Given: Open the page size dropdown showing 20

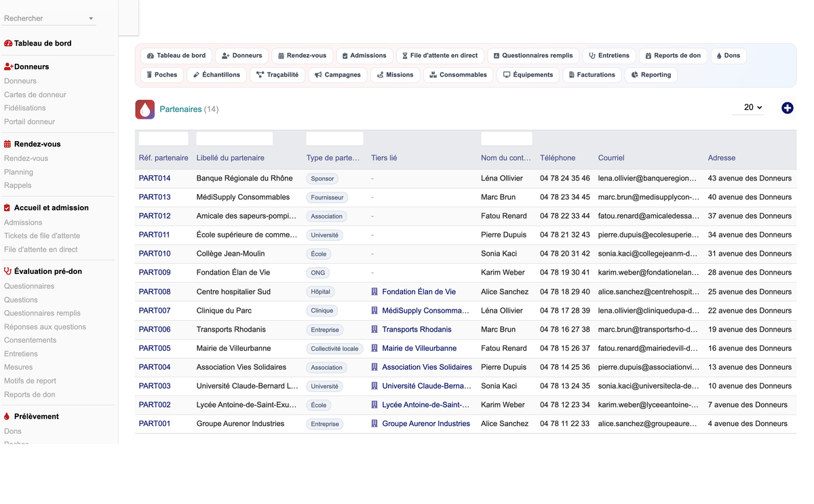Looking at the screenshot, I should pos(748,107).
